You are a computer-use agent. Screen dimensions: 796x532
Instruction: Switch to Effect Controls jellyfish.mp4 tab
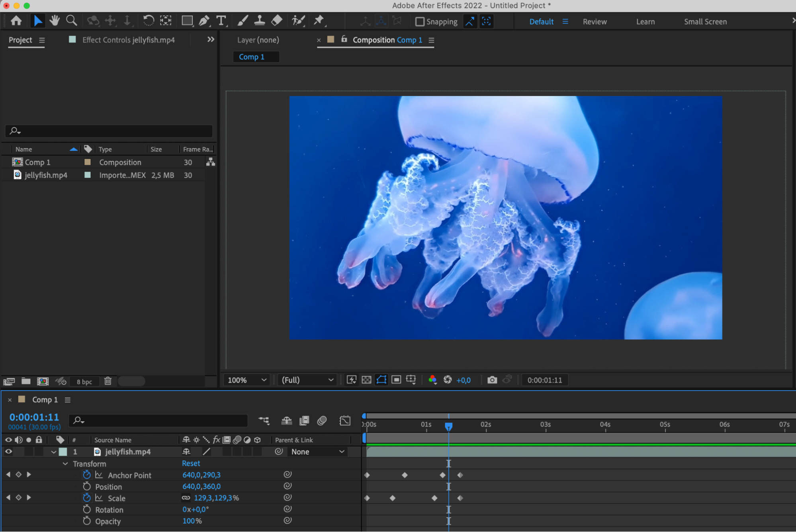click(128, 40)
